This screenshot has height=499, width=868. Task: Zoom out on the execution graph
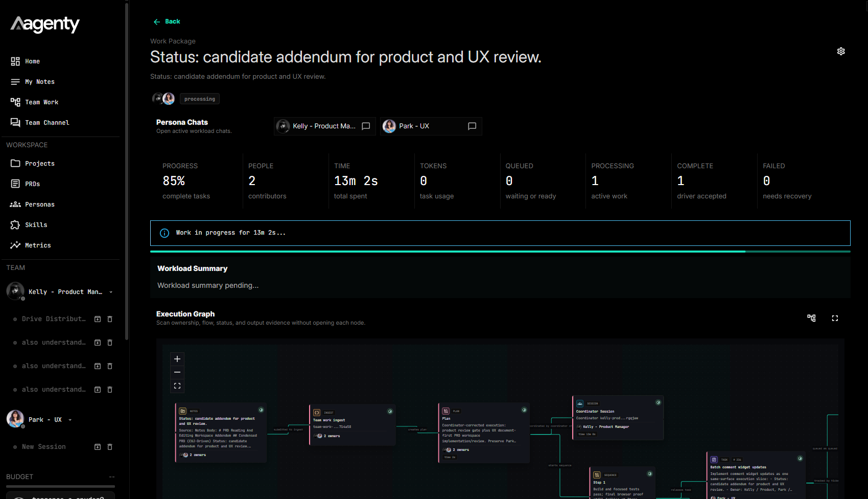(177, 372)
